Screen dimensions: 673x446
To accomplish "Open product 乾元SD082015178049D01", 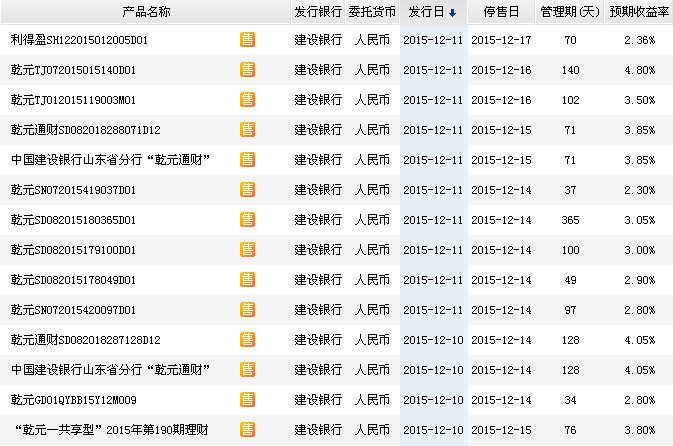I will pyautogui.click(x=73, y=280).
